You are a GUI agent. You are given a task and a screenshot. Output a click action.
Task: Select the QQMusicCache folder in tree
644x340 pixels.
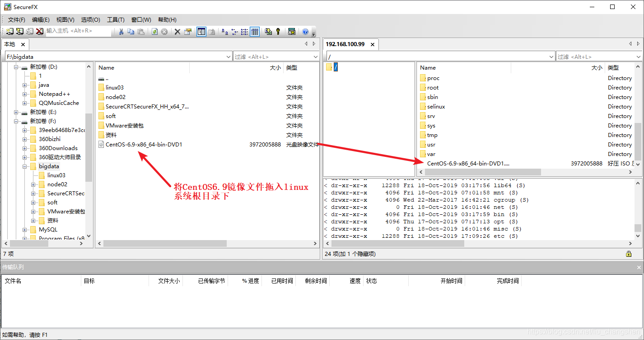point(59,103)
